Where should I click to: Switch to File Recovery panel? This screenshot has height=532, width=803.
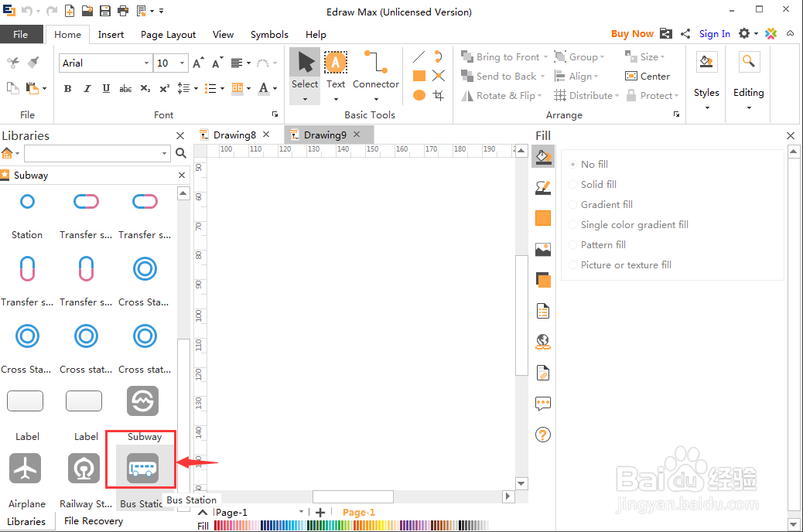coord(93,520)
